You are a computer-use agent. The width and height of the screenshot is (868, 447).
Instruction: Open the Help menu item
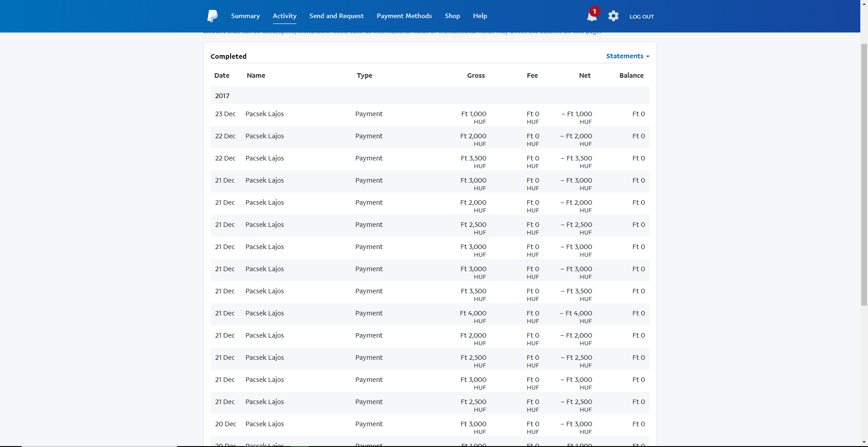coord(480,16)
